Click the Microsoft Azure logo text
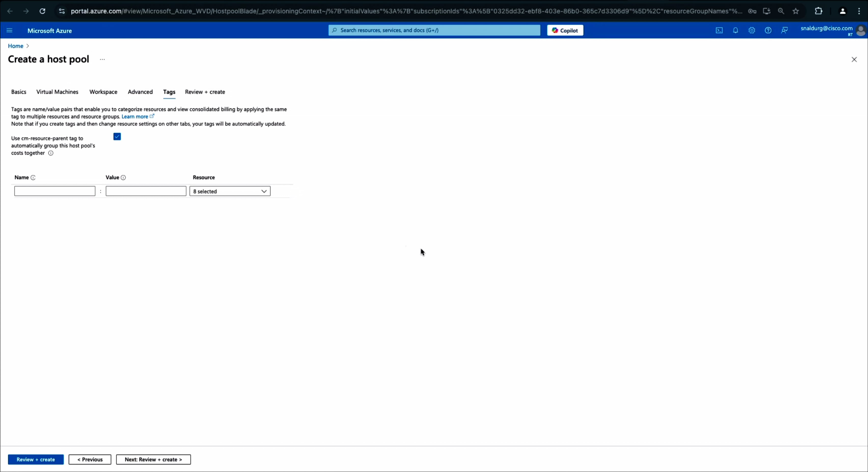Image resolution: width=868 pixels, height=472 pixels. tap(50, 31)
